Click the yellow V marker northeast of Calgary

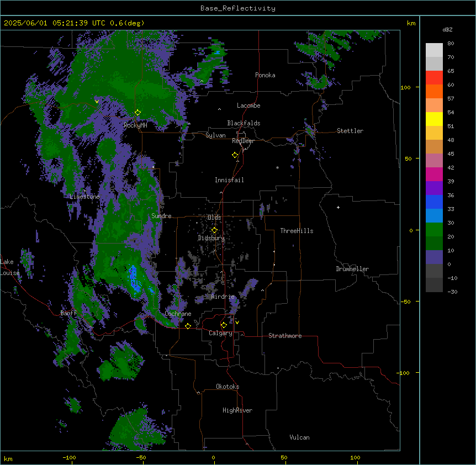(x=237, y=323)
